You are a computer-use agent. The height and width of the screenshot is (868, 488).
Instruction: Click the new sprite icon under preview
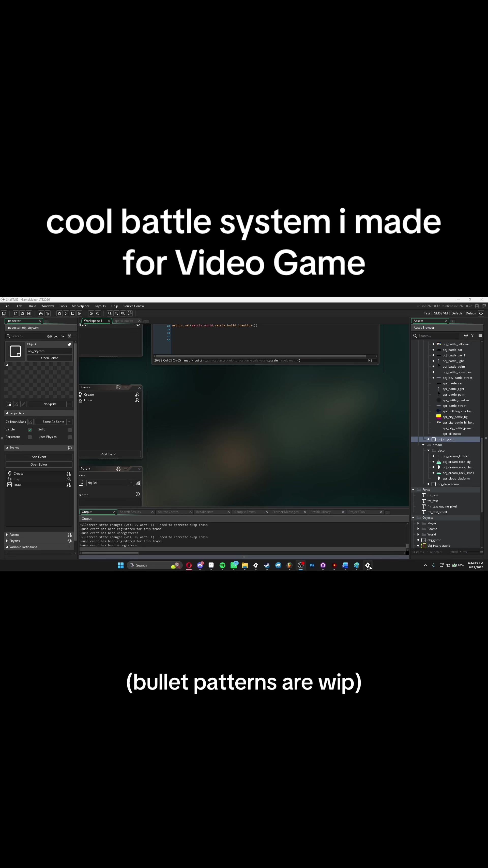click(x=9, y=404)
